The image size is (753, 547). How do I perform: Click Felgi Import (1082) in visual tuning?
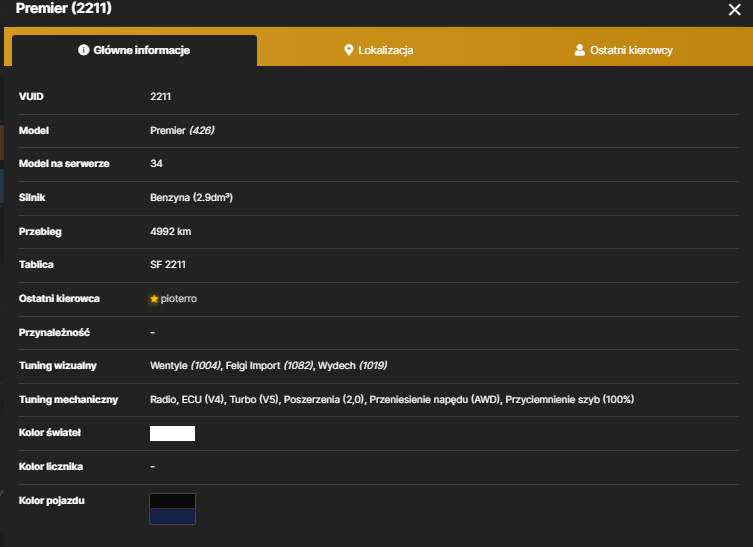click(269, 365)
